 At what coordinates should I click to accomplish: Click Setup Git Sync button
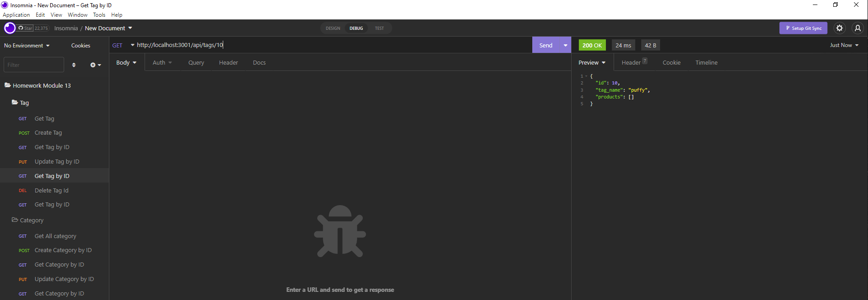point(803,28)
